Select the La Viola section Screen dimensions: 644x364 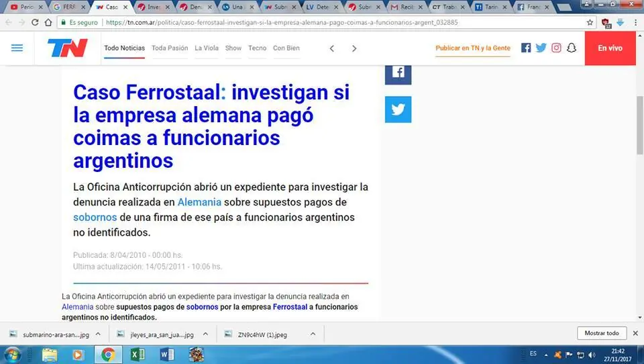coord(207,48)
